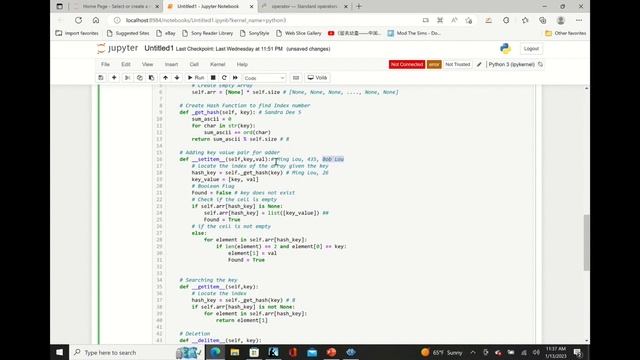This screenshot has width=640, height=360.
Task: Open the notification center icon
Action: click(x=577, y=352)
